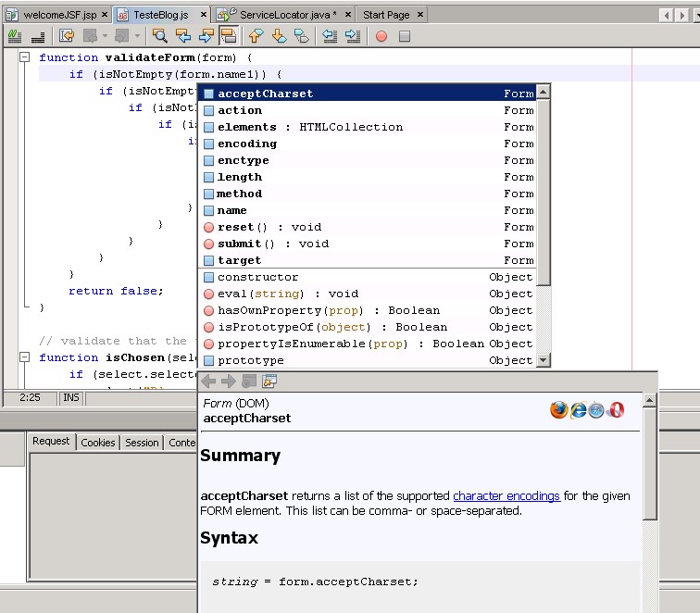Screen dimensions: 700x613
Task: Shift line left icon
Action: 330,36
